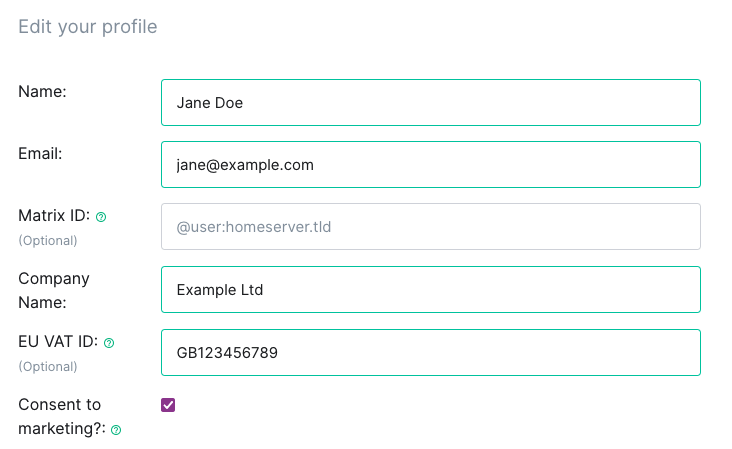Click the "Consent to marketing?" label
This screenshot has height=449, width=732.
pyautogui.click(x=62, y=416)
